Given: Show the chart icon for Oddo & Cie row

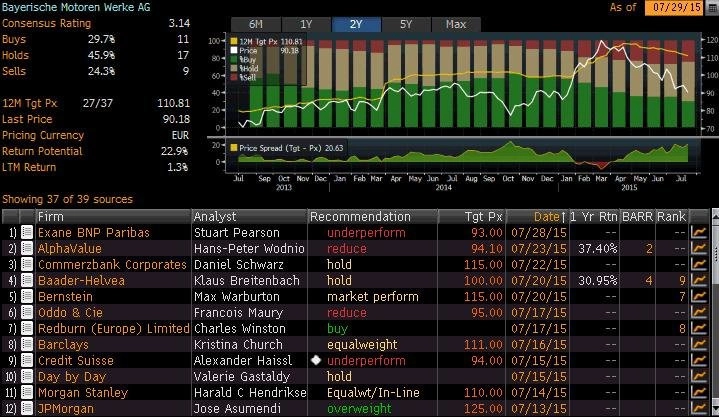Looking at the screenshot, I should coord(699,312).
